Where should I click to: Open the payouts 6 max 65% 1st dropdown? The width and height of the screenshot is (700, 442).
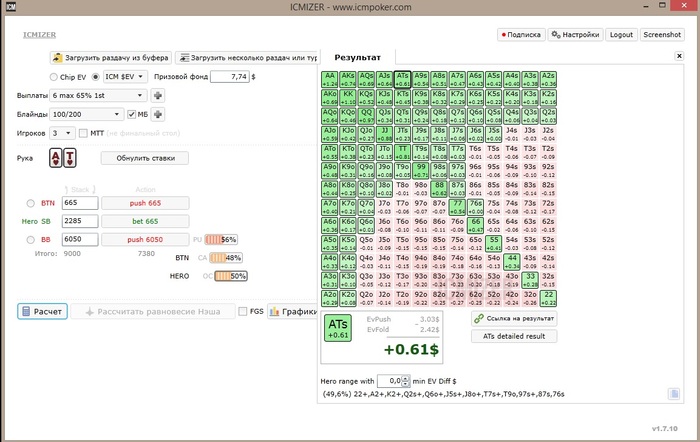pos(98,95)
